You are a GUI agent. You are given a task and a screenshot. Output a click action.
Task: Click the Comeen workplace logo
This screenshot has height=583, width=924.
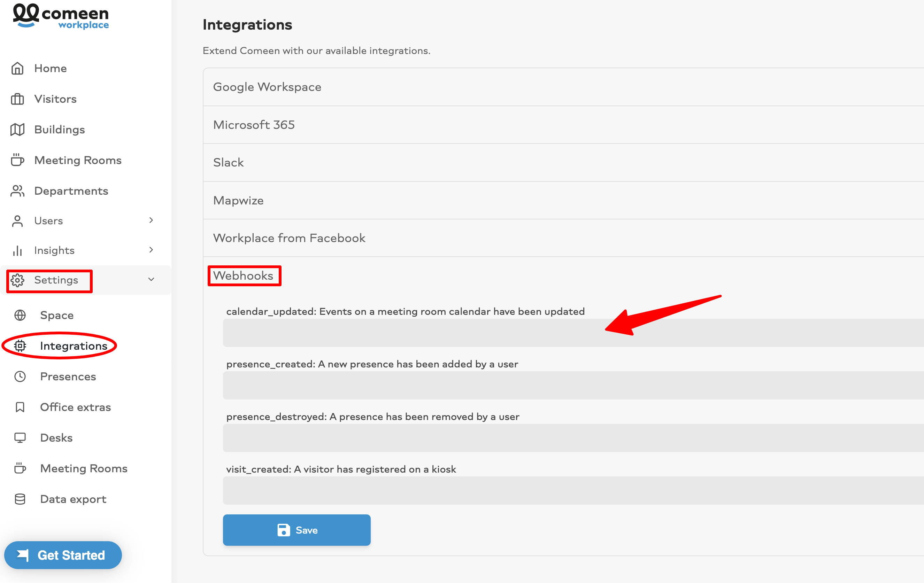61,16
